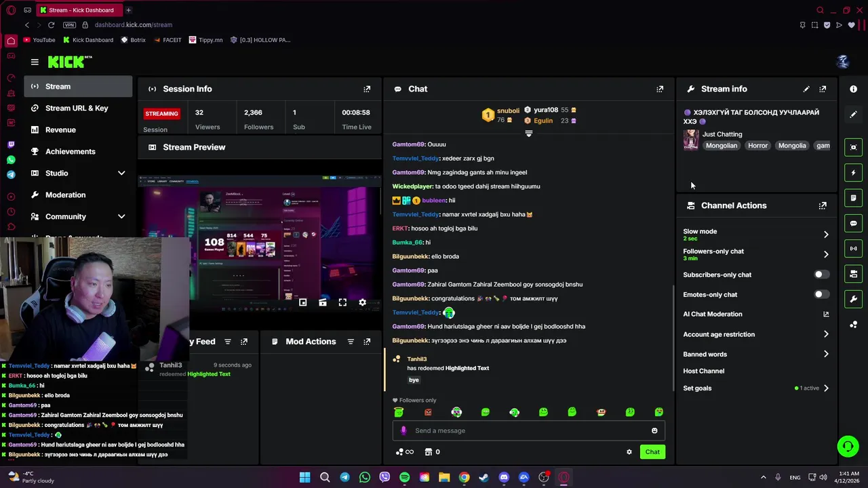Click the chat bubble icon in the right rail
This screenshot has height=488, width=868.
(853, 223)
